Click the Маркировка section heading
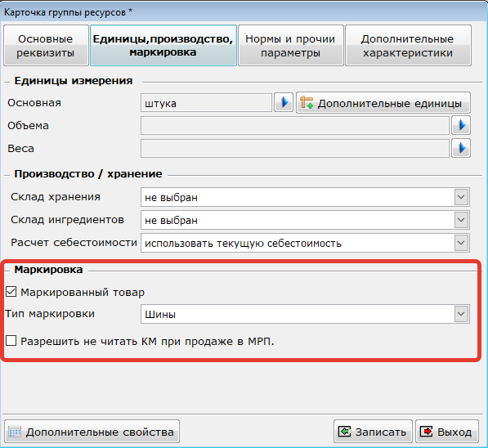This screenshot has width=488, height=448. (48, 269)
